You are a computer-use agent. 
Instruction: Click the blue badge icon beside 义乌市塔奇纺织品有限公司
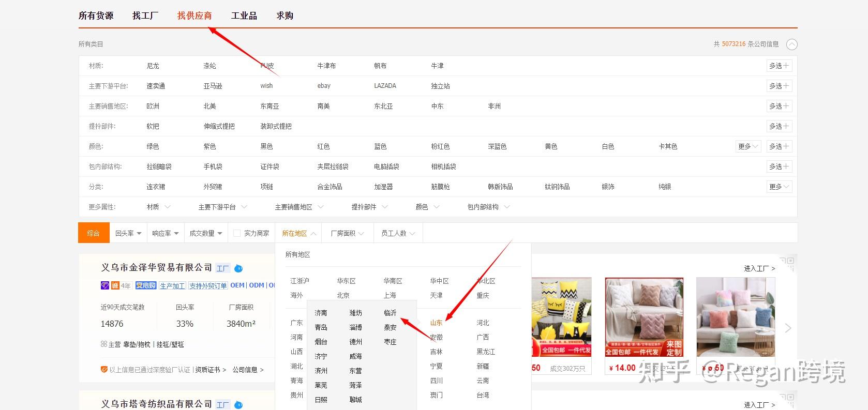[x=238, y=405]
